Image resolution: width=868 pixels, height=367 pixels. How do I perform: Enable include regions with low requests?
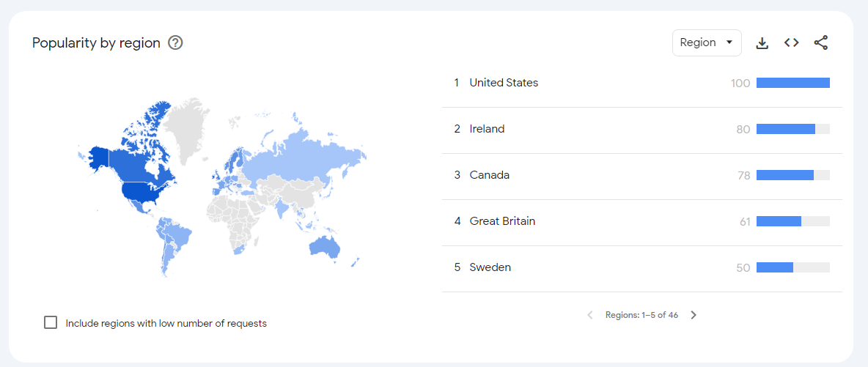[51, 322]
